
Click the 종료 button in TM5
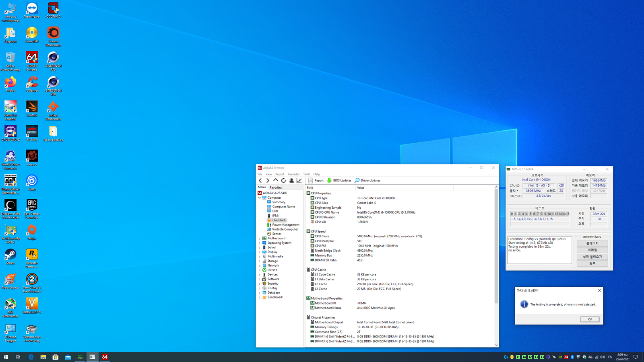tap(592, 263)
